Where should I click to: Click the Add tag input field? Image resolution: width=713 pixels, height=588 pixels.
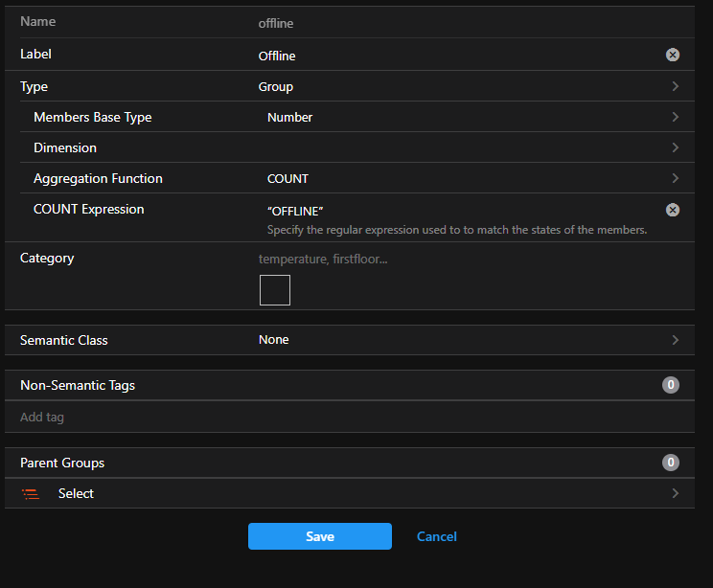(349, 417)
